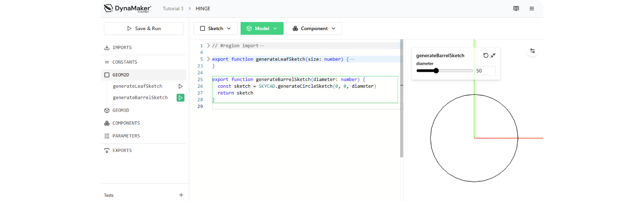Screen dimensions: 644x201
Task: Click the DynaMaker logo
Action: pos(127,8)
